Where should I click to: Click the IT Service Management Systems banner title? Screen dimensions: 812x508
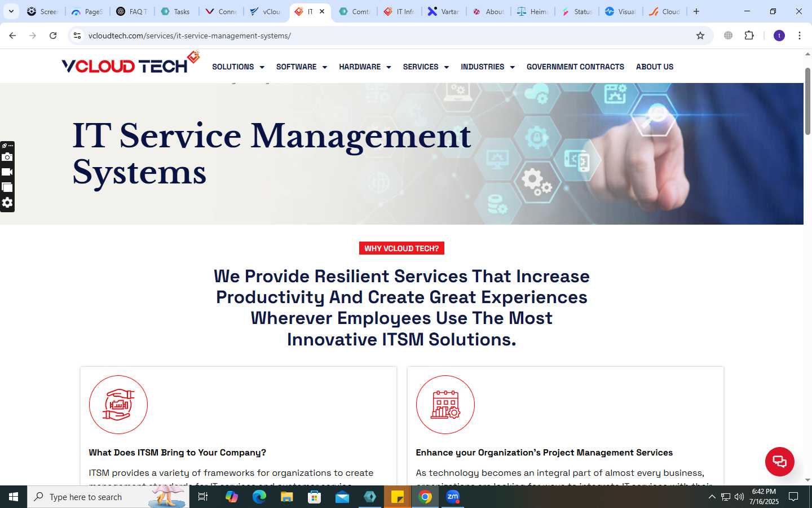point(271,154)
